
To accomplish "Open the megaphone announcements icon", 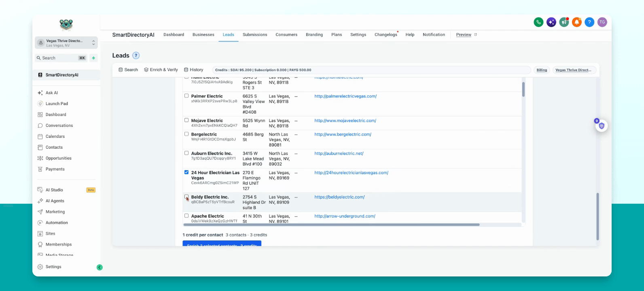I will click(564, 22).
